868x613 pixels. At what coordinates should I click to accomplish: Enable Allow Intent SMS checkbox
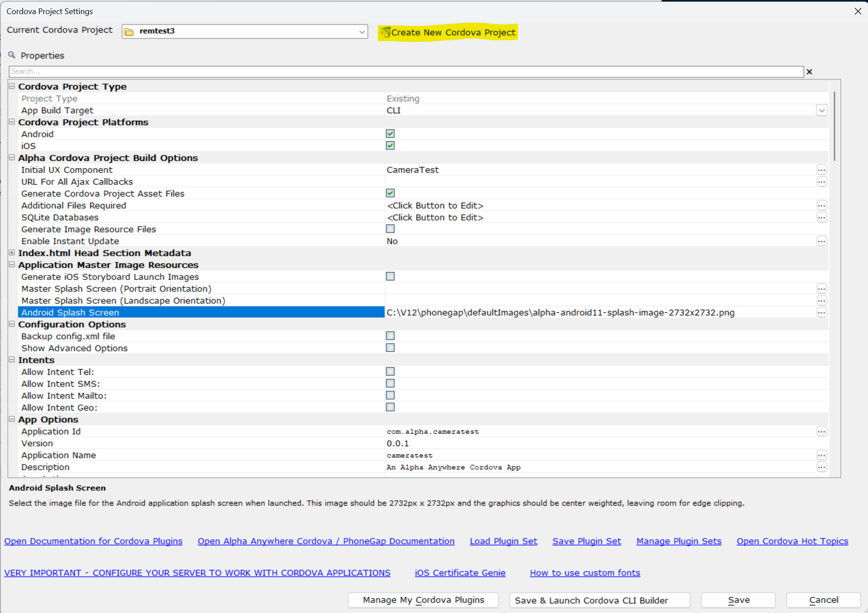coord(390,383)
